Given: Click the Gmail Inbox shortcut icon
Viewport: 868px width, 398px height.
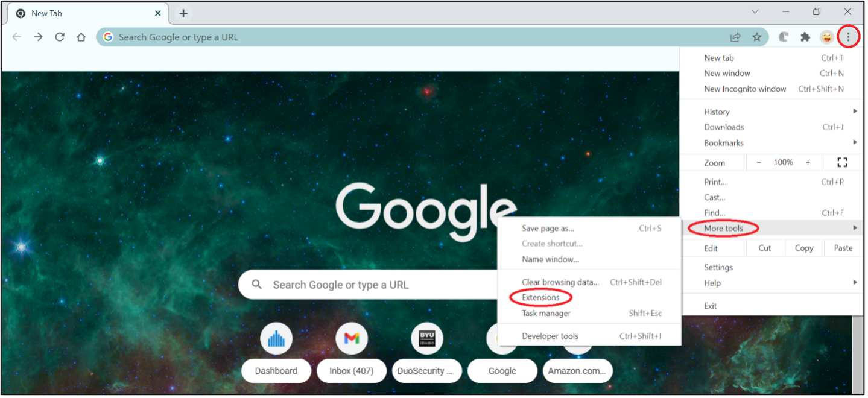Looking at the screenshot, I should 351,339.
